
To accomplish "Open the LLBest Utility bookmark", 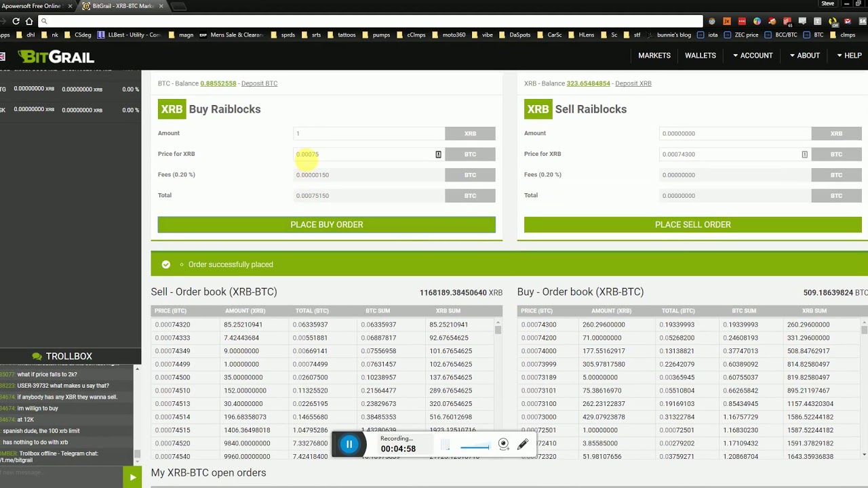I will (130, 35).
